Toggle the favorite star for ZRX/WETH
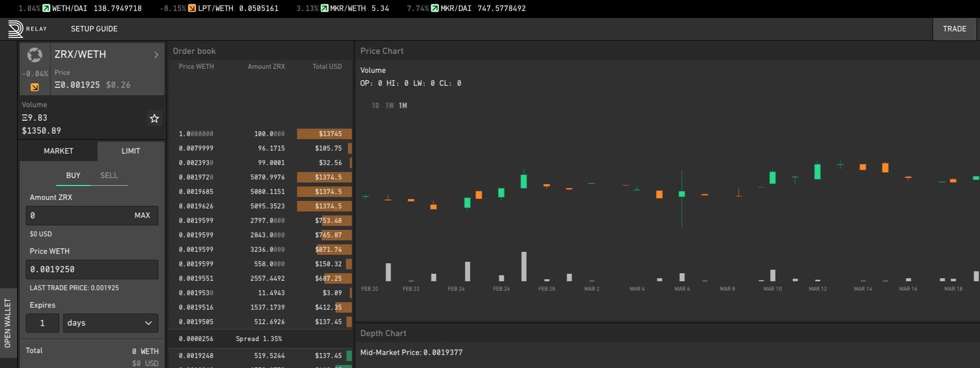 point(154,118)
